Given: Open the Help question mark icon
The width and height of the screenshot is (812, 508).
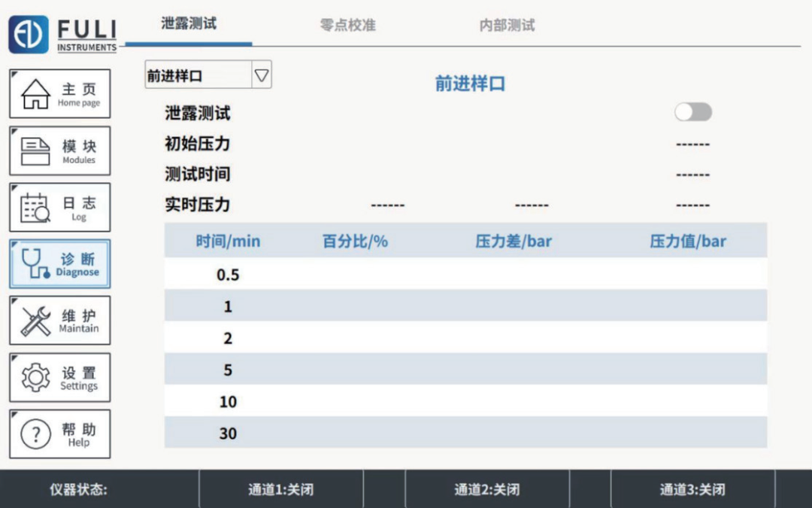Looking at the screenshot, I should (36, 434).
